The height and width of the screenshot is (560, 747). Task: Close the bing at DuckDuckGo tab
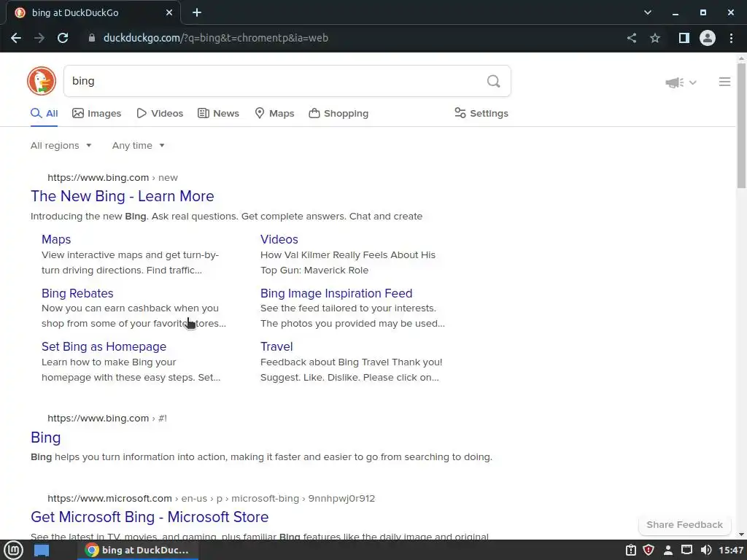[169, 13]
